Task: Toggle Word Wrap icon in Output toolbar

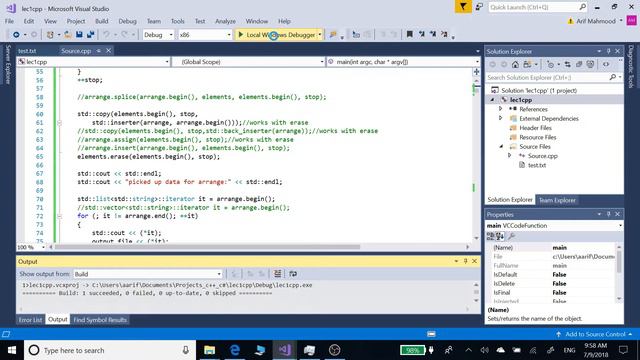Action: point(293,274)
